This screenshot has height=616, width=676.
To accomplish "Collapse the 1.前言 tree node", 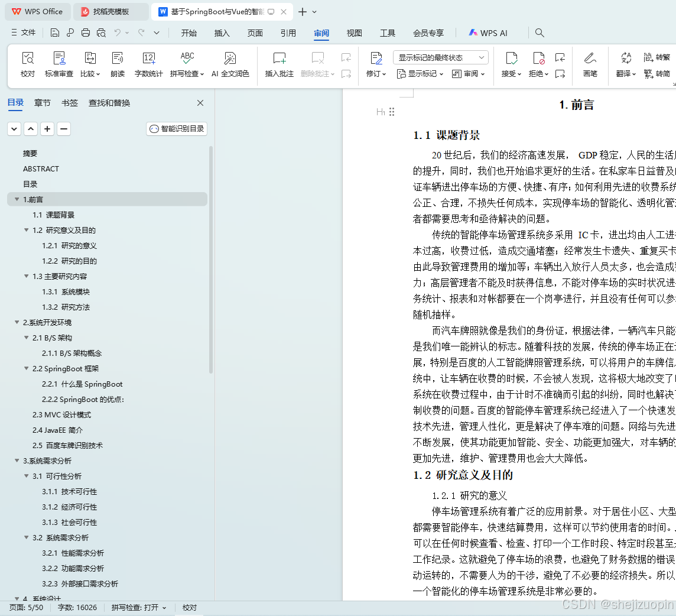I will (17, 199).
